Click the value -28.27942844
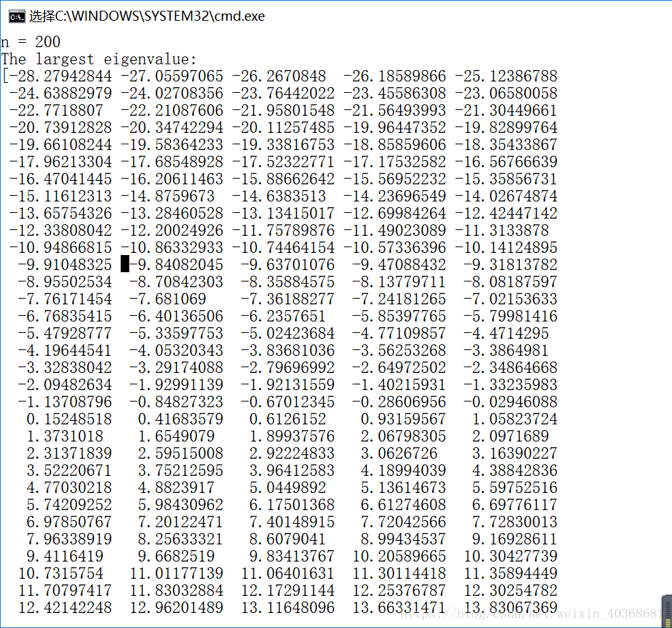 click(61, 76)
